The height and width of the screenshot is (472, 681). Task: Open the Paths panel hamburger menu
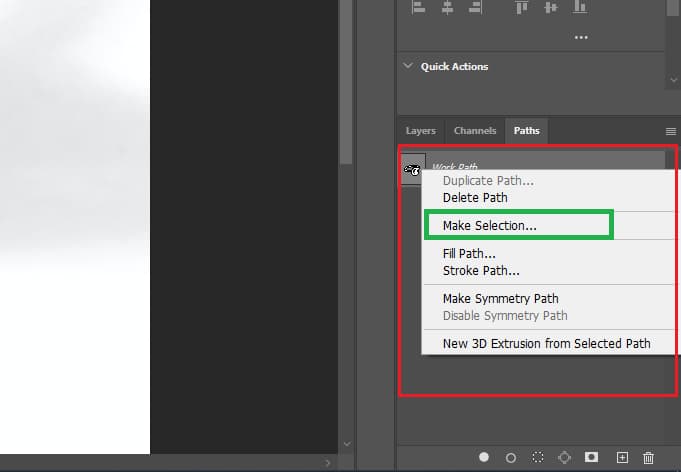tap(671, 131)
